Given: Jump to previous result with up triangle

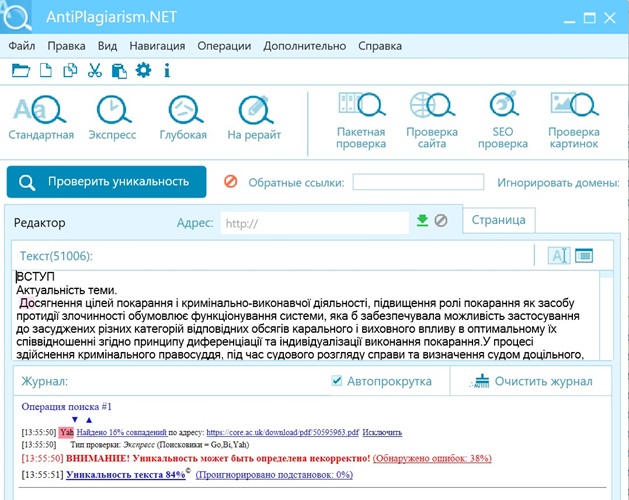Looking at the screenshot, I should 89,420.
